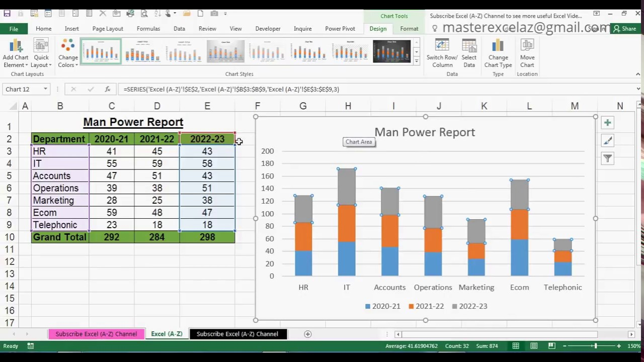644x362 pixels.
Task: Switch to Page Break Preview in status bar
Action: click(x=551, y=346)
